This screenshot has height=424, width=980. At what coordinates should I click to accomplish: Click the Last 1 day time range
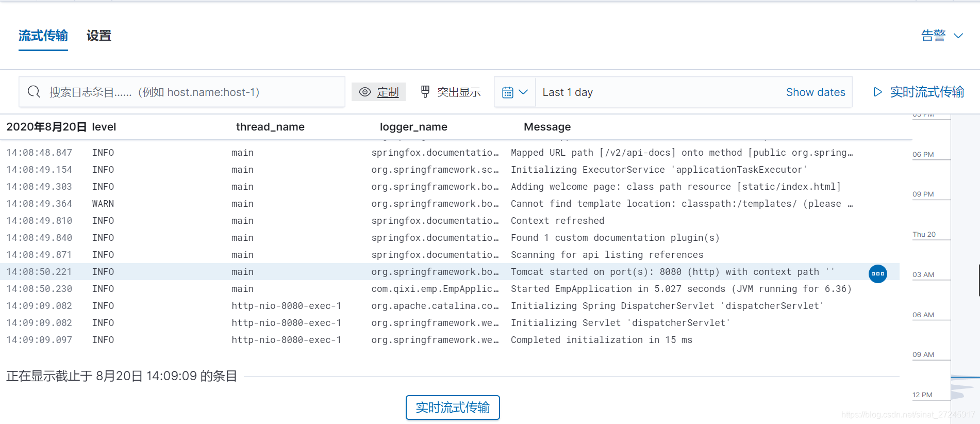[568, 92]
